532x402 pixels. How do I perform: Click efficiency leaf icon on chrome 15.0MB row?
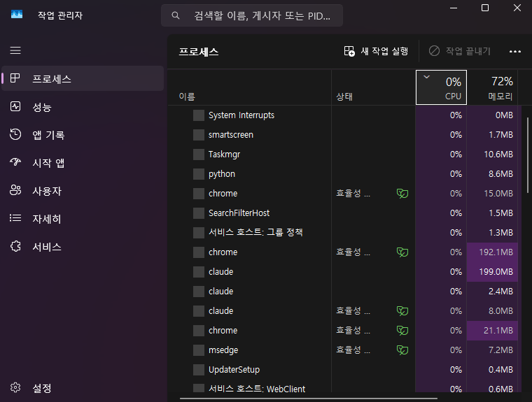tap(402, 194)
